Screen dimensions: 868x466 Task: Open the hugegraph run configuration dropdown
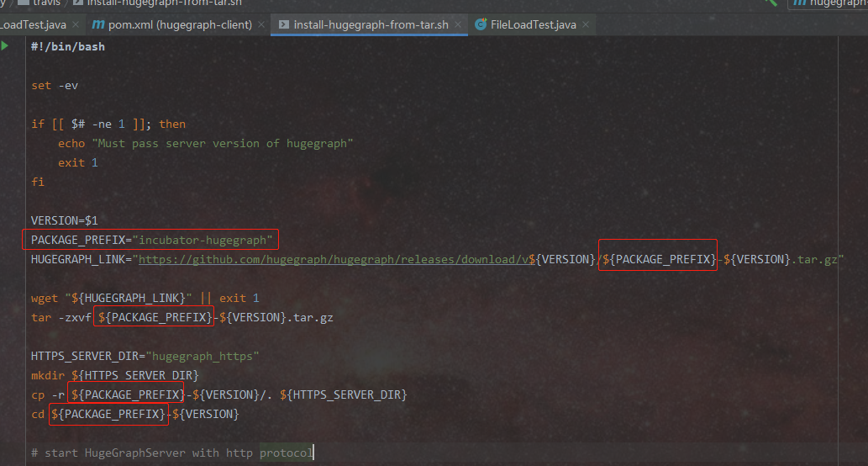827,3
